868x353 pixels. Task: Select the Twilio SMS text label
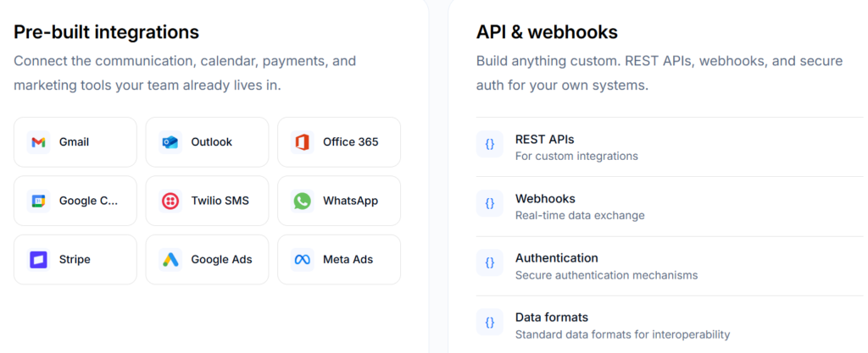pos(220,201)
